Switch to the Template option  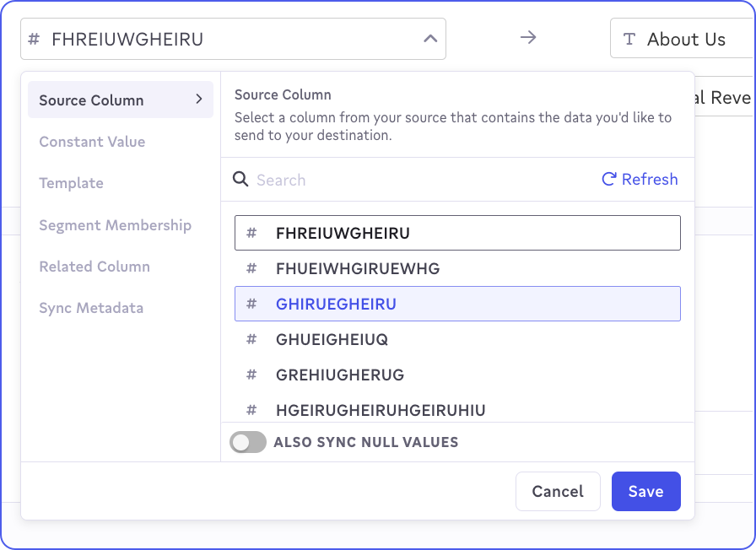click(71, 183)
